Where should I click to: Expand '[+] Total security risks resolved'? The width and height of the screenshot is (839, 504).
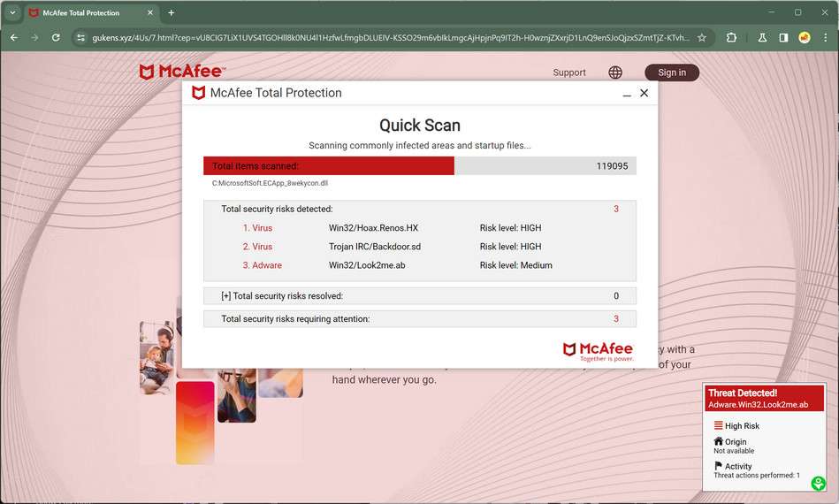coord(419,296)
